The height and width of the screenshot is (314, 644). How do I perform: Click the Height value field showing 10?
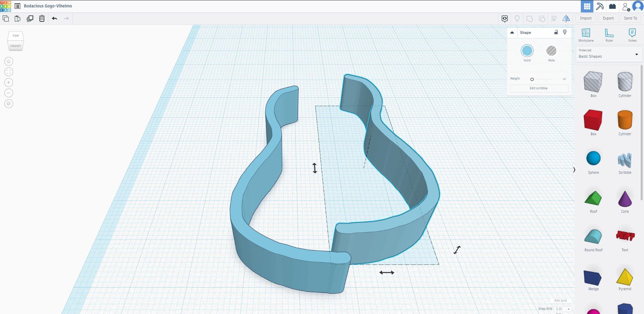tap(564, 79)
